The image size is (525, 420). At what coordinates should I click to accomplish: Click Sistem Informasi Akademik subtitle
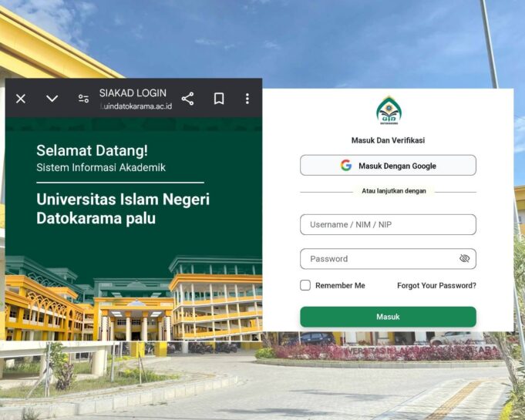tap(101, 167)
